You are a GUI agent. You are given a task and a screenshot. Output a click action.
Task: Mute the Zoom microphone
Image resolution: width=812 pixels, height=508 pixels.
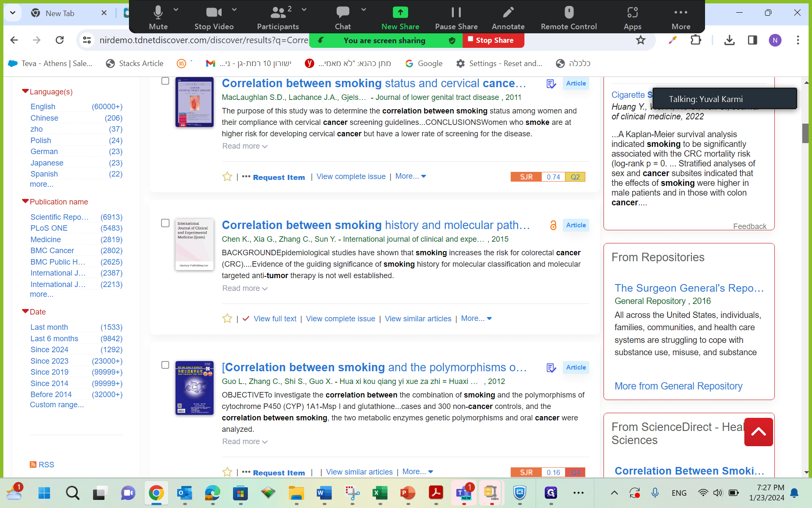[x=158, y=18]
